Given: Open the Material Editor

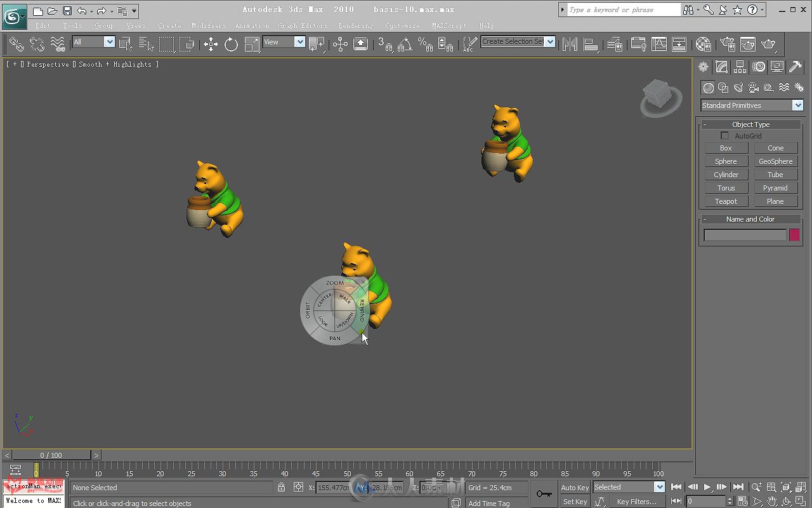Looking at the screenshot, I should (x=703, y=44).
